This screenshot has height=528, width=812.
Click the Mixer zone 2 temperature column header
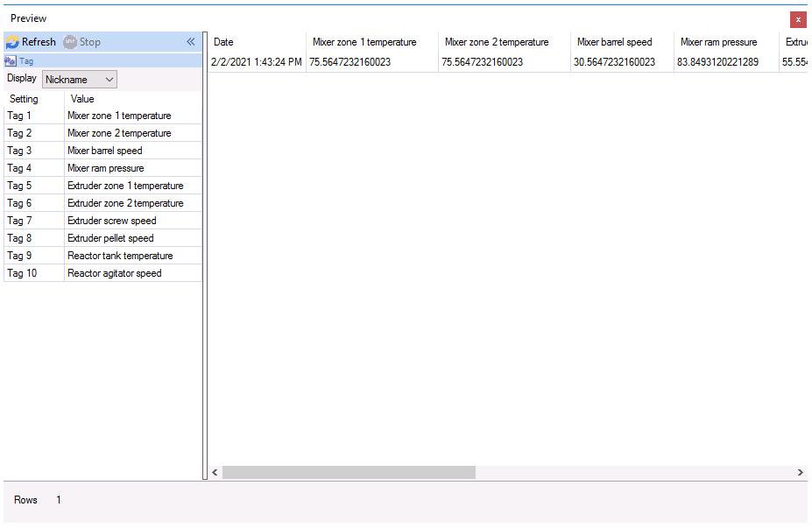pyautogui.click(x=504, y=42)
